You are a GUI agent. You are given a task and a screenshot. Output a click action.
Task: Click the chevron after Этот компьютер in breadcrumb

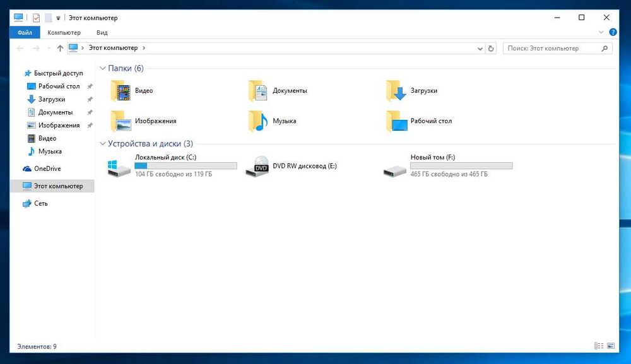[x=144, y=48]
